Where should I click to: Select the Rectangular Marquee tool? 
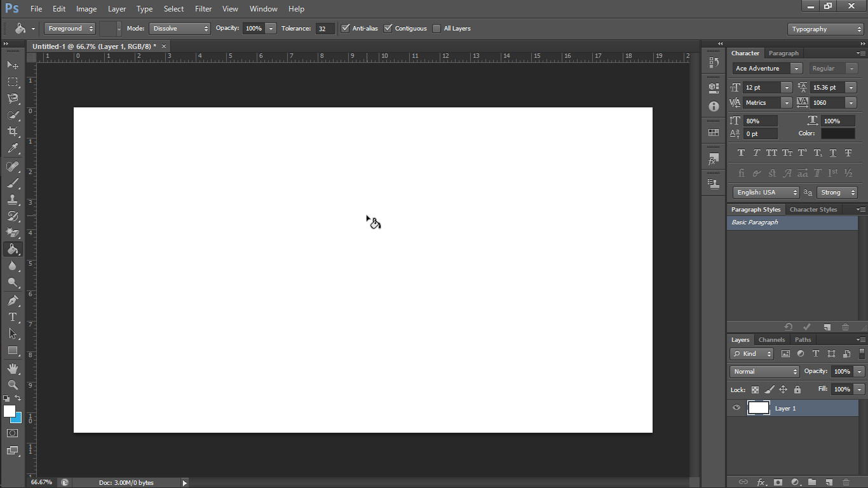(x=13, y=82)
